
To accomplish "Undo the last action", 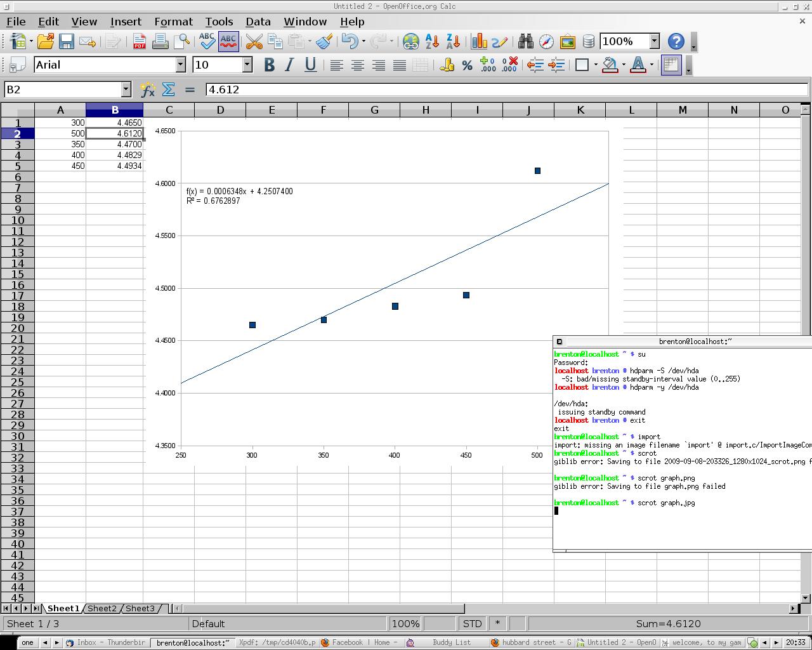I will tap(349, 42).
